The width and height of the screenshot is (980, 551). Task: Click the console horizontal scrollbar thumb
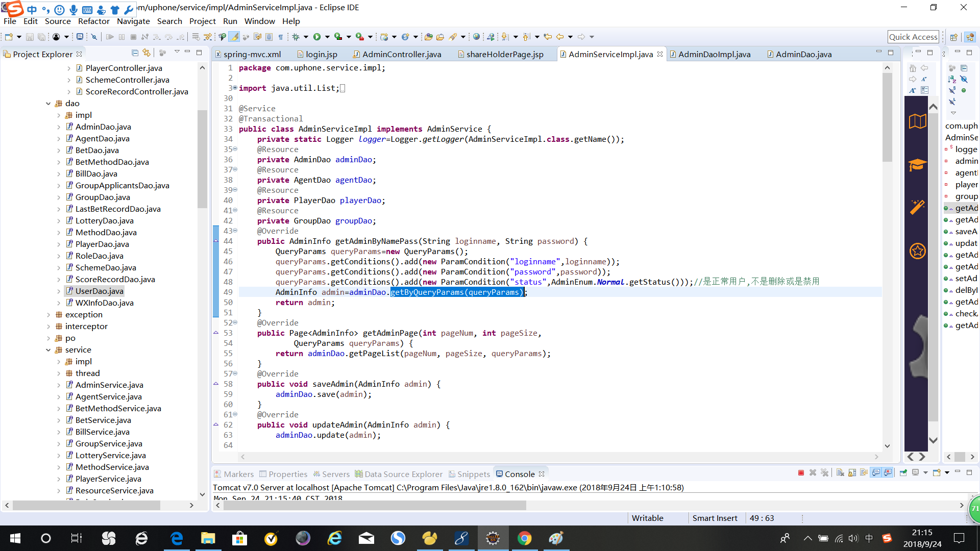pyautogui.click(x=375, y=505)
